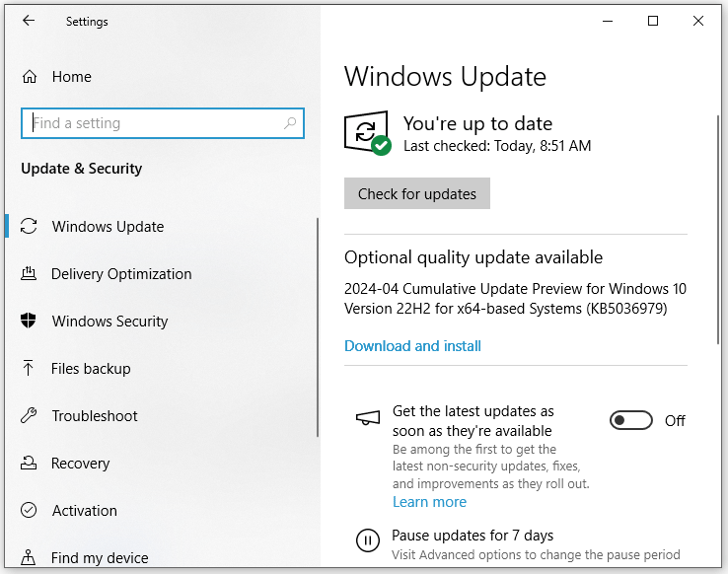Screen dimensions: 728x574
Task: Click the pause icon for Pause updates
Action: tap(368, 540)
